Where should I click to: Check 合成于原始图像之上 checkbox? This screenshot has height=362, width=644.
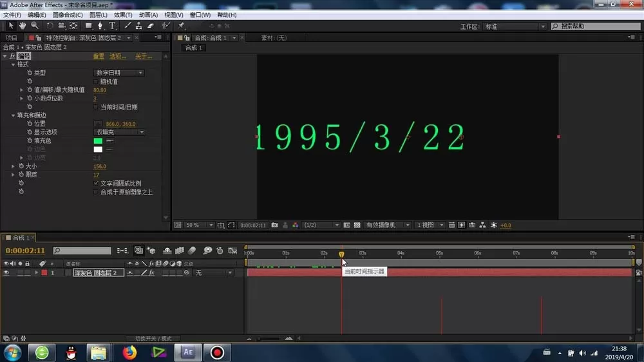[96, 192]
